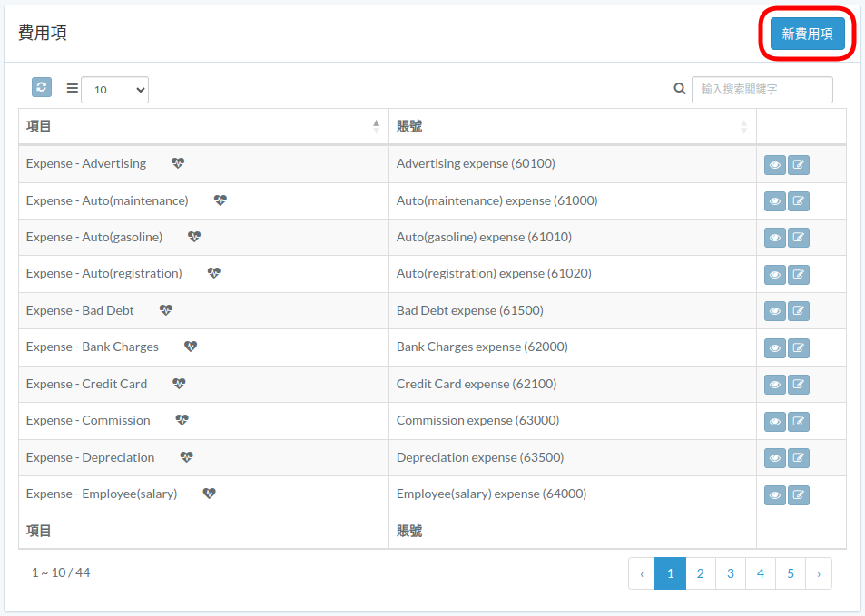This screenshot has width=865, height=616.
Task: Edit the Expense - Bank Charges row
Action: [x=798, y=348]
